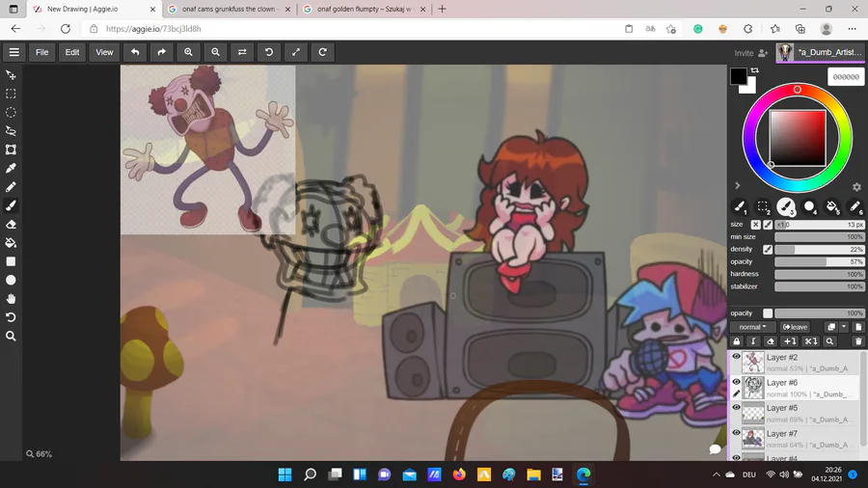The image size is (868, 488).
Task: Toggle size pen pressure checkbox
Action: click(768, 225)
